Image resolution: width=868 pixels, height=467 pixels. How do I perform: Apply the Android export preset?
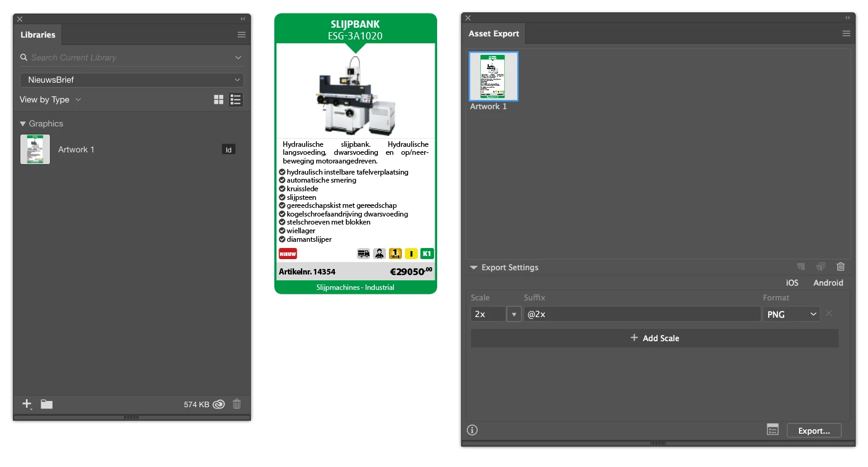828,283
